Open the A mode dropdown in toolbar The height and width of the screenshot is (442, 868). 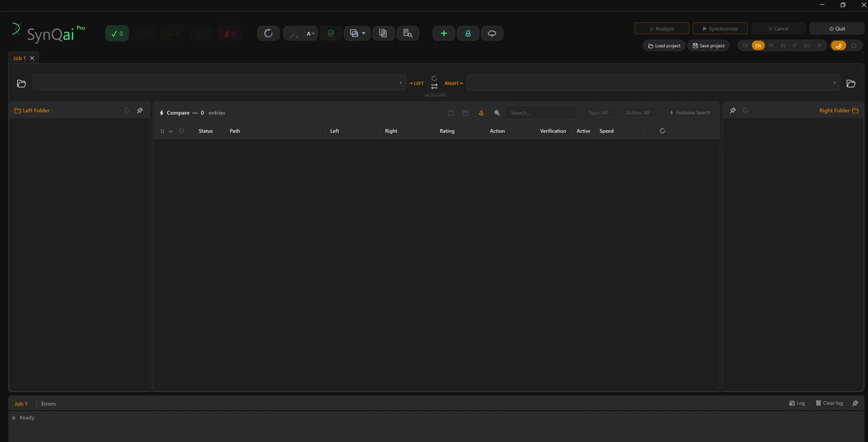(311, 33)
